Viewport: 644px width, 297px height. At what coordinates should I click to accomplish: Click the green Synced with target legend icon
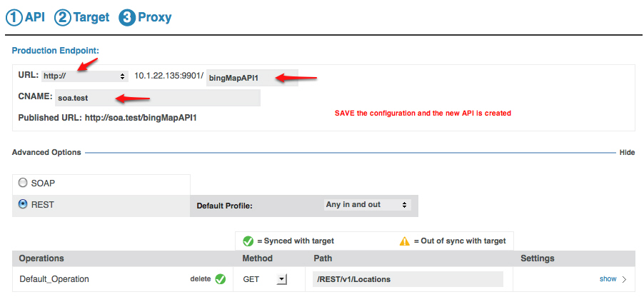(248, 241)
